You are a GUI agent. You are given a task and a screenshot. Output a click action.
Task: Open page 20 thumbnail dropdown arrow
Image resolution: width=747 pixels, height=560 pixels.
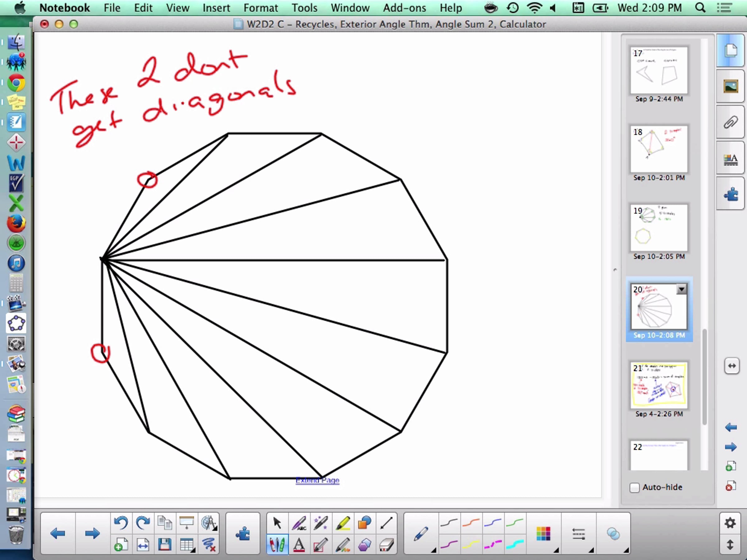[682, 289]
